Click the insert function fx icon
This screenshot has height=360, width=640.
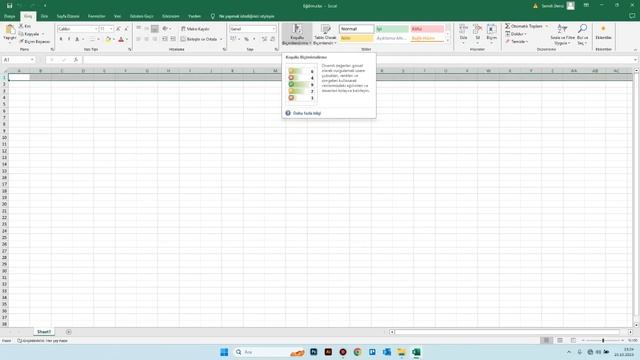point(76,60)
